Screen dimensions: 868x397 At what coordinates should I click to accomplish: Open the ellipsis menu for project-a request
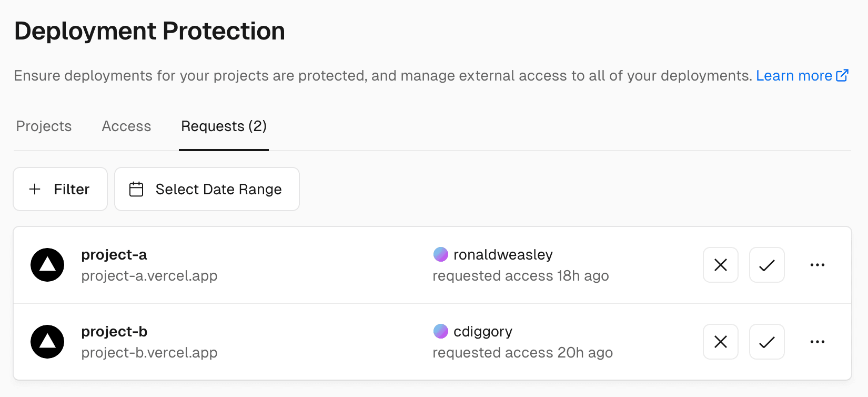[817, 265]
